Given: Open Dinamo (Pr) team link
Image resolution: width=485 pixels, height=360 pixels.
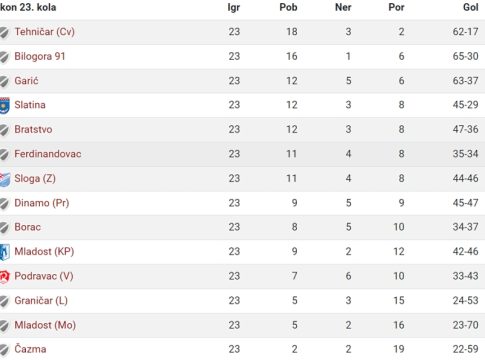Looking at the screenshot, I should click(x=42, y=203).
